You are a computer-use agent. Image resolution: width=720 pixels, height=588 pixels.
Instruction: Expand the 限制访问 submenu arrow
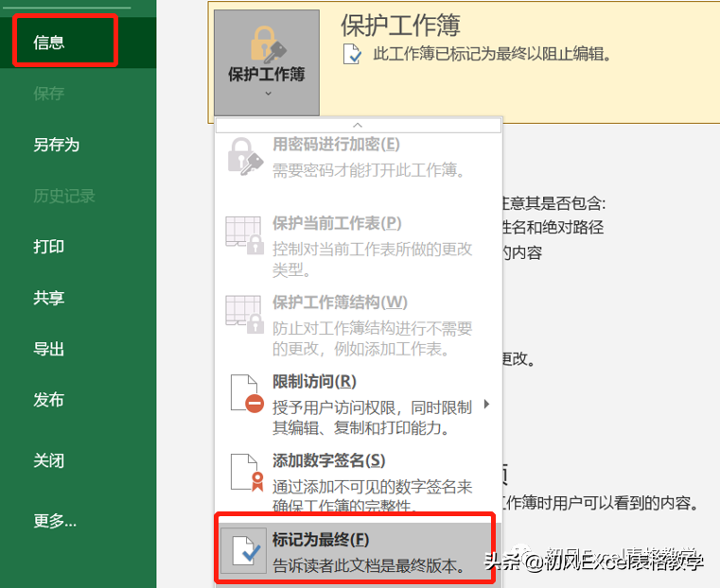pyautogui.click(x=487, y=405)
